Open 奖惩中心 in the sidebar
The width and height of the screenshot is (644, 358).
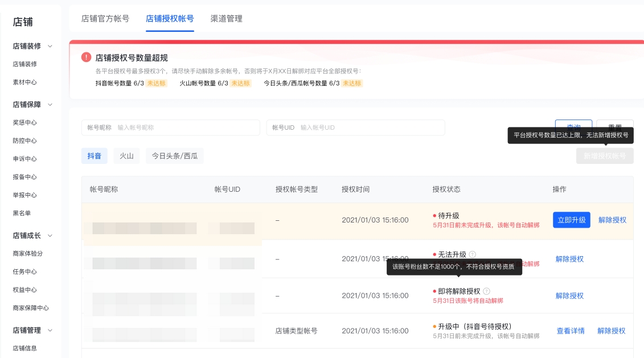24,122
